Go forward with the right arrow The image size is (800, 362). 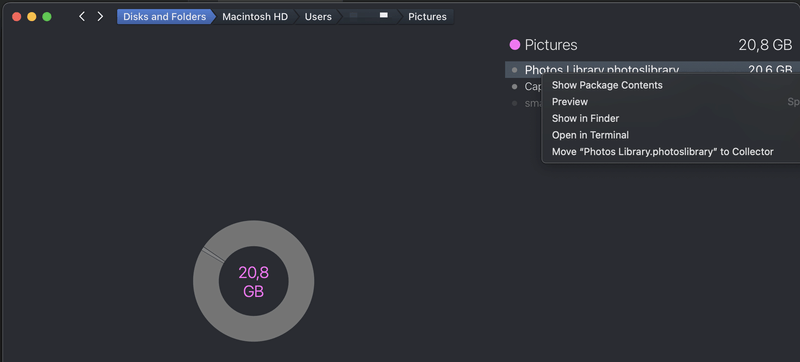pyautogui.click(x=100, y=17)
